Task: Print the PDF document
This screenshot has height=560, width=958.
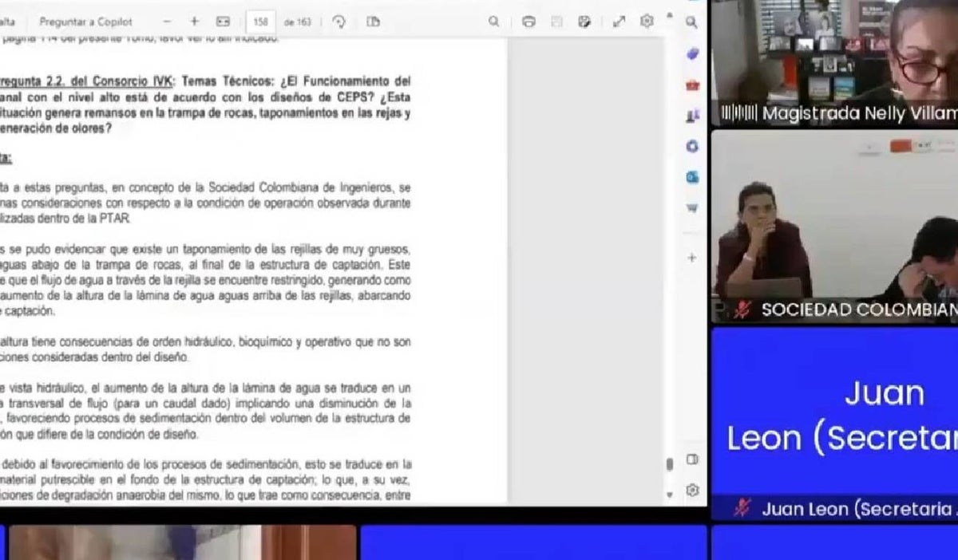Action: pyautogui.click(x=528, y=22)
